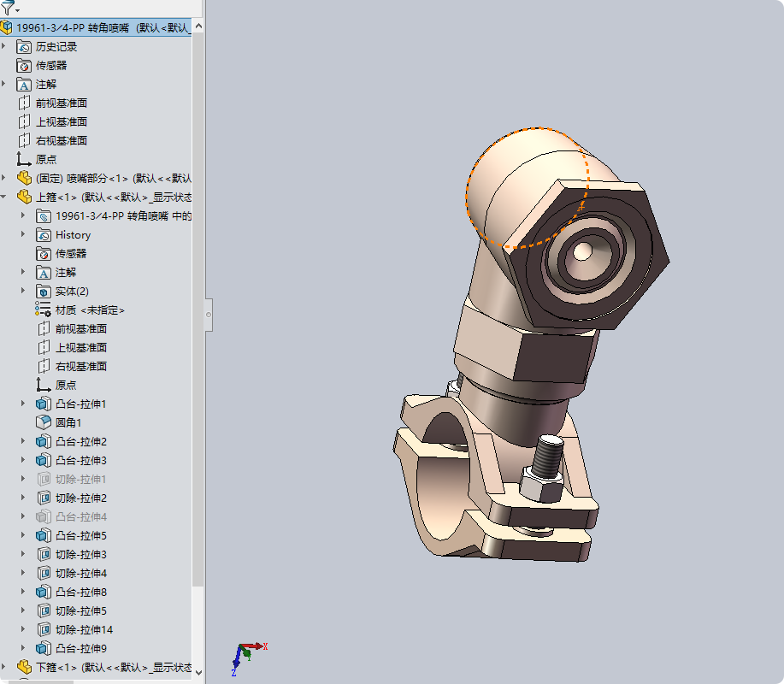Click the 实体(2) solid bodies icon
784x684 pixels.
coord(44,292)
